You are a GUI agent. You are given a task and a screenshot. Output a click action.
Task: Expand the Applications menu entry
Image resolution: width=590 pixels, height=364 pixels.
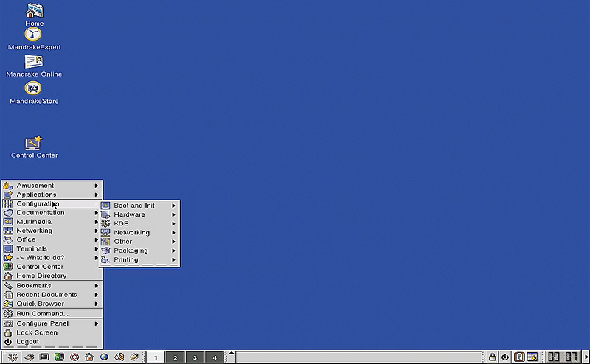click(x=52, y=195)
